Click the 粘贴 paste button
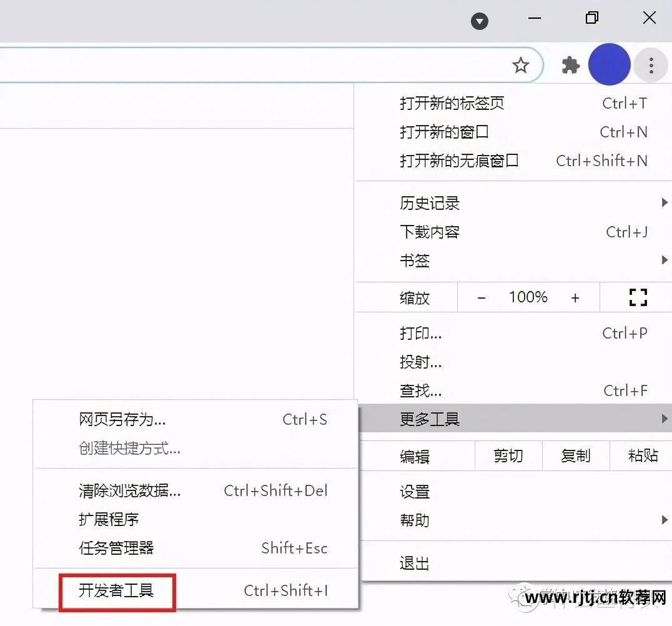The width and height of the screenshot is (672, 626). coord(641,455)
